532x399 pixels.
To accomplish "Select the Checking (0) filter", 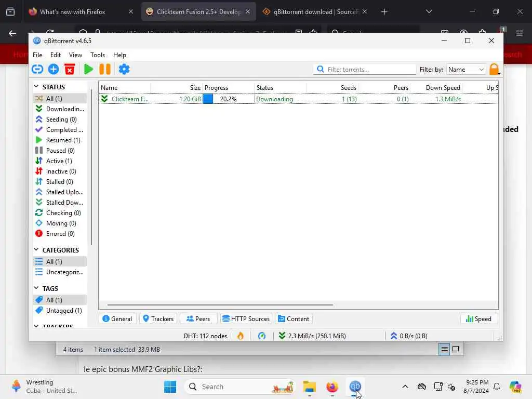I will pyautogui.click(x=60, y=213).
